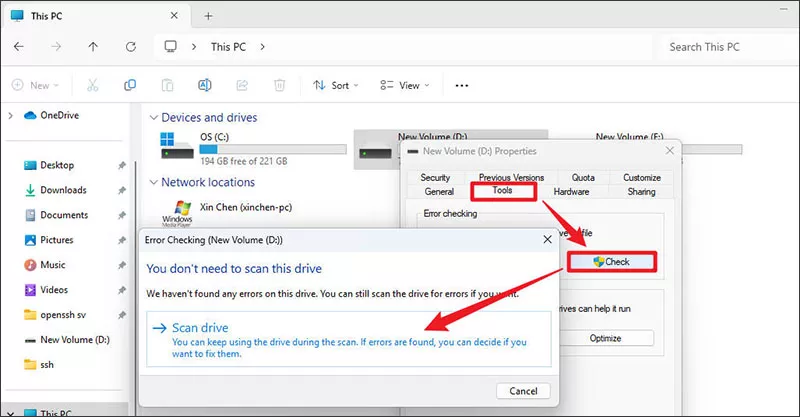This screenshot has width=800, height=417.
Task: Go up one folder level
Action: coord(93,46)
